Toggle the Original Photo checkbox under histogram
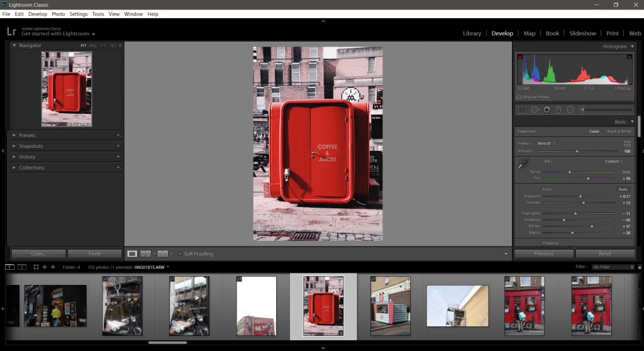 coord(519,97)
